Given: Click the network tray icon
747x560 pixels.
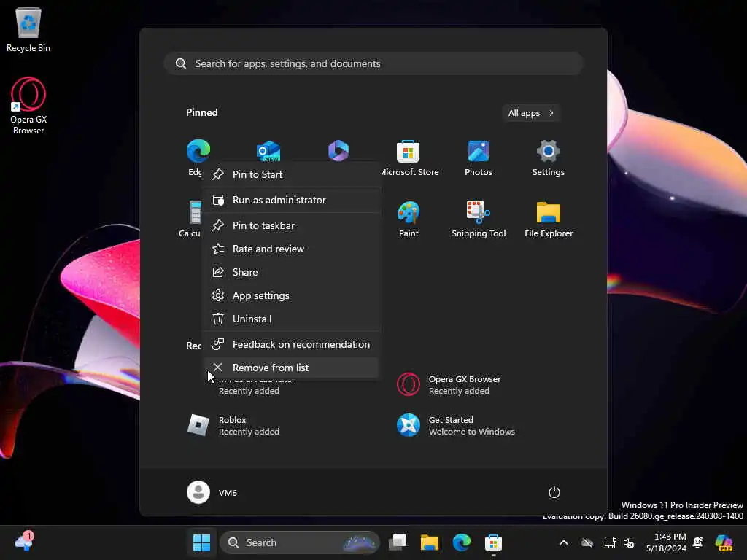Looking at the screenshot, I should tap(610, 542).
